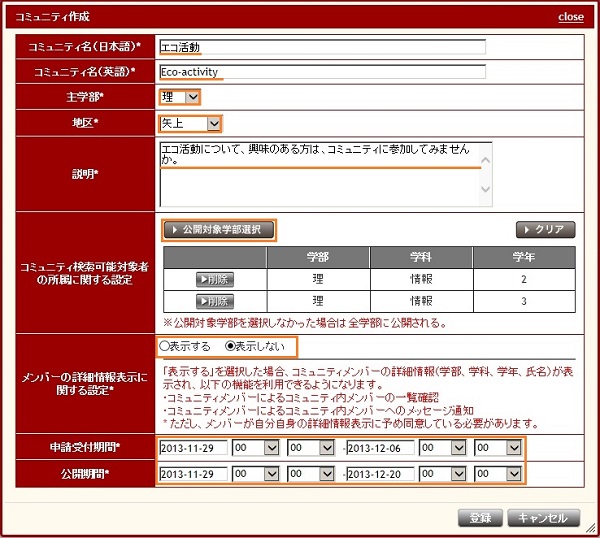Click the 登録 button
The width and height of the screenshot is (600, 538).
click(479, 517)
